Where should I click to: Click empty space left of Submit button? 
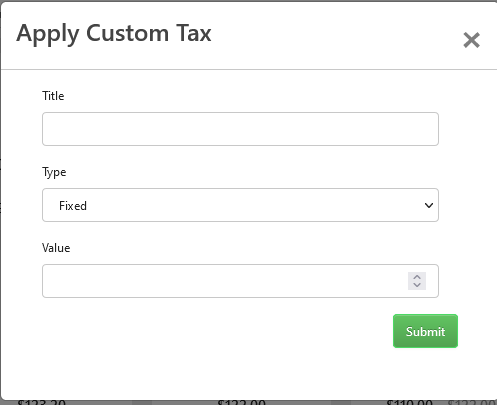coord(217,331)
